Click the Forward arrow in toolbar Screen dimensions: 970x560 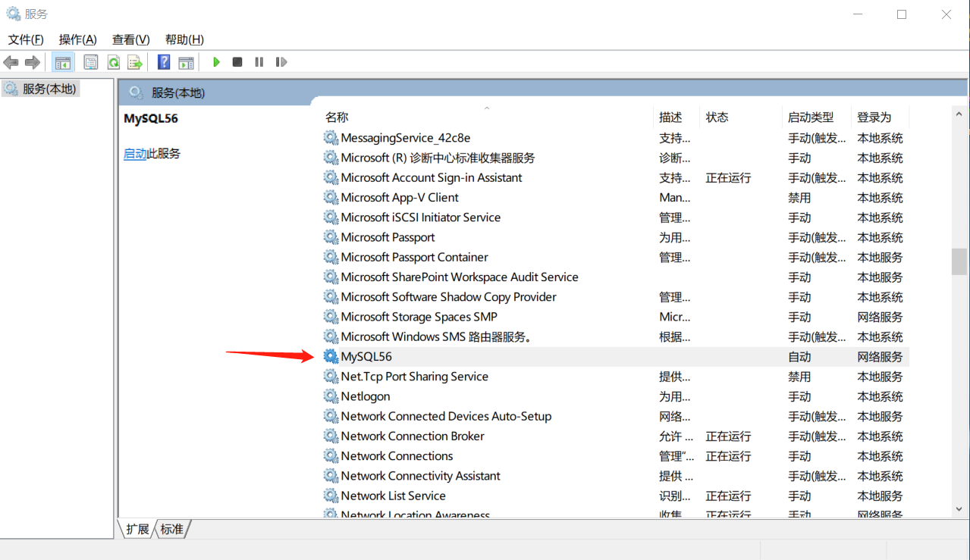pyautogui.click(x=32, y=62)
